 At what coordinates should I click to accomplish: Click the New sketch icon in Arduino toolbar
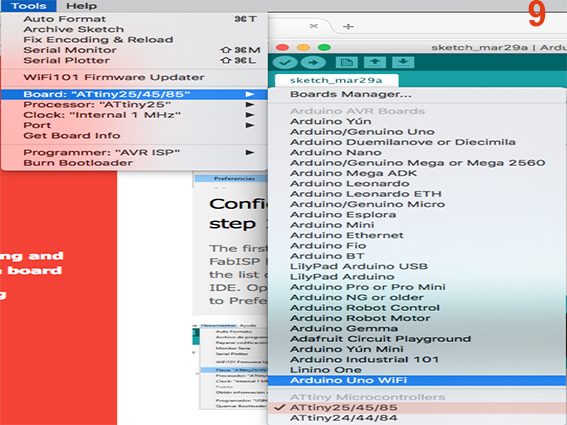[x=346, y=63]
